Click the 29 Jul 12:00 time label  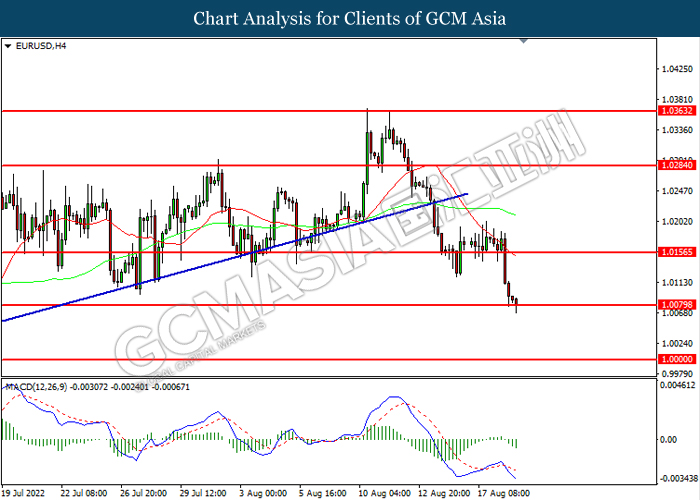203,493
